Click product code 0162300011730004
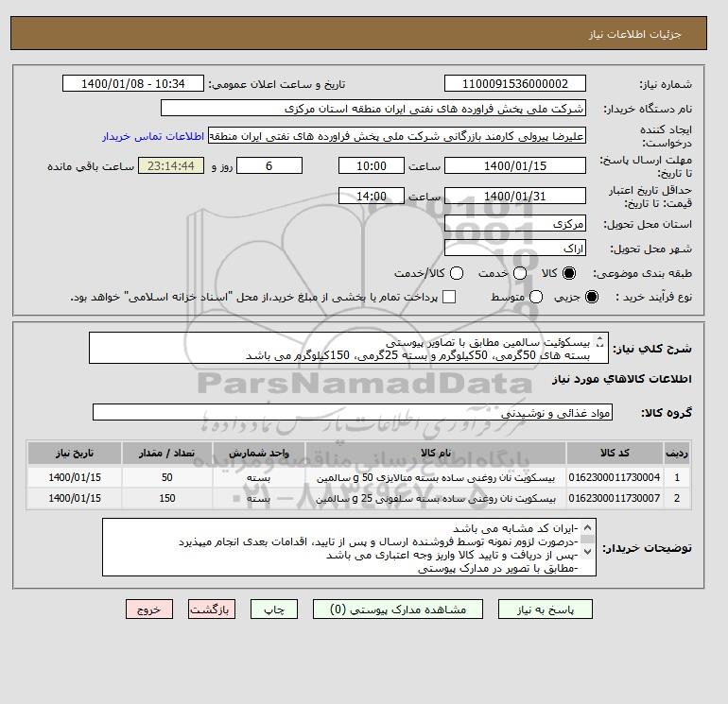 pyautogui.click(x=615, y=477)
